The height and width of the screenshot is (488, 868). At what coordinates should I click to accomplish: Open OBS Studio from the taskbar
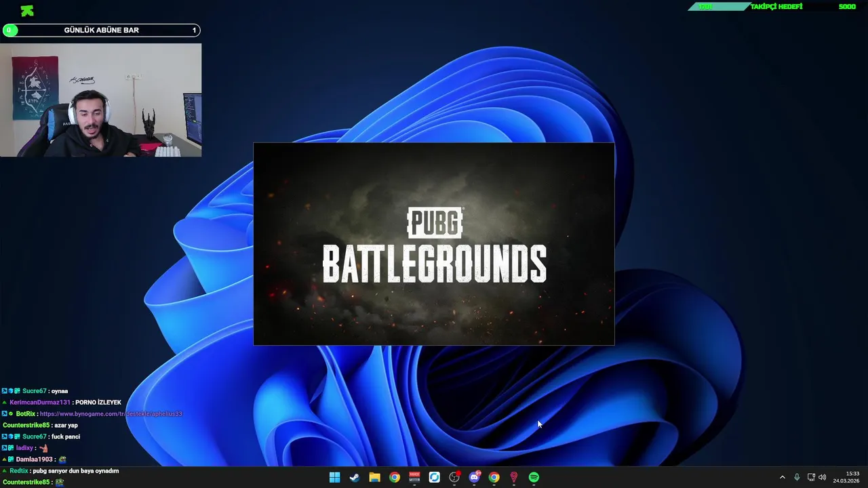454,477
